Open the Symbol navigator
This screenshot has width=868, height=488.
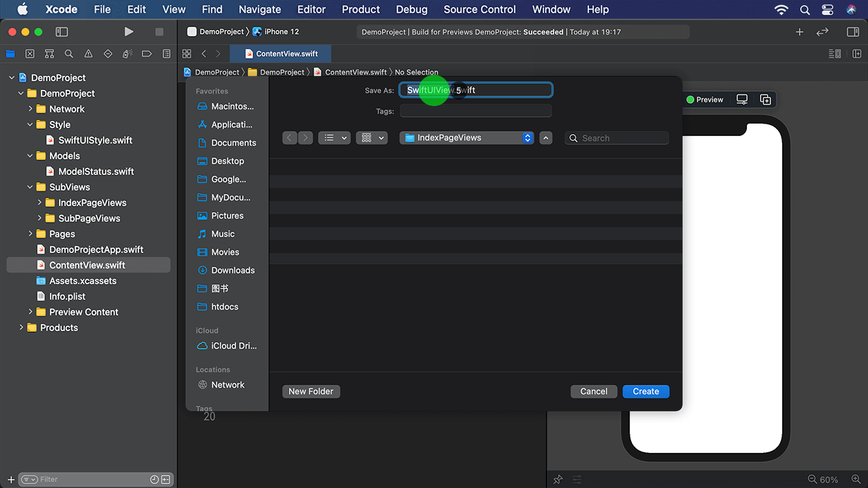click(x=49, y=54)
